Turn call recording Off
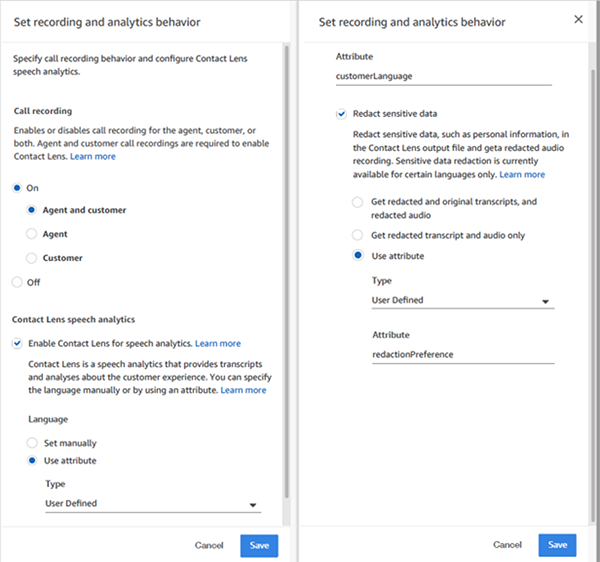Screen dimensions: 600x562 17,282
